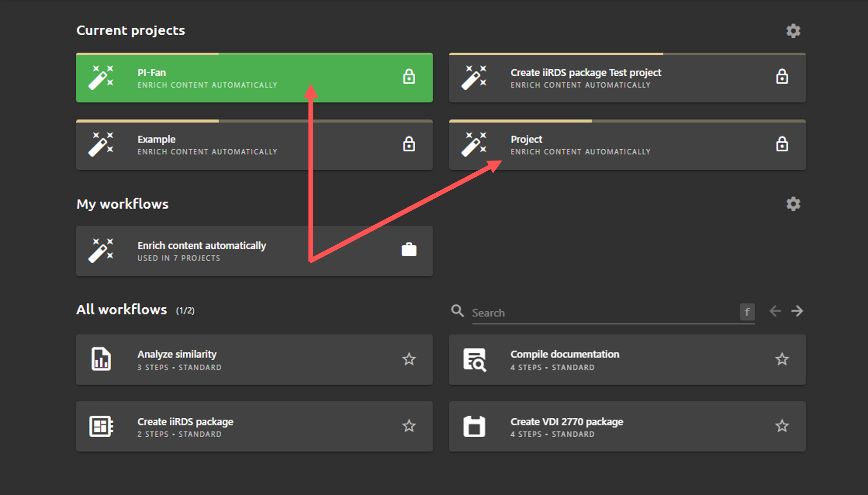Click progress bar atop PI-Fan card

point(254,54)
